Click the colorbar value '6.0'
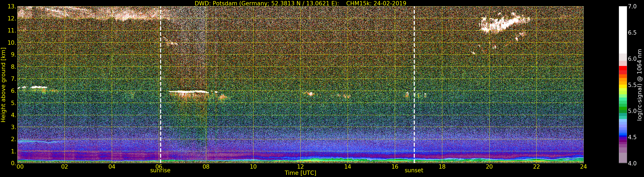Viewport: 644px width, 177px height. [x=632, y=59]
